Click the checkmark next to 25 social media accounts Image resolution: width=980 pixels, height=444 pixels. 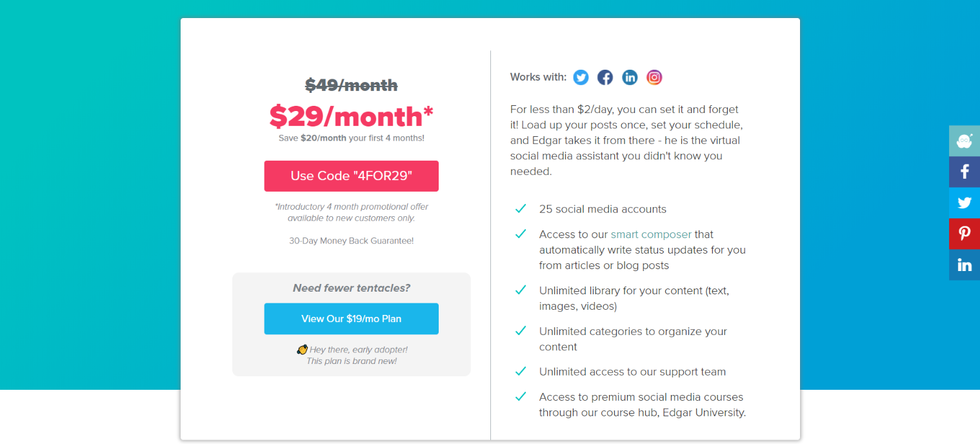coord(521,209)
